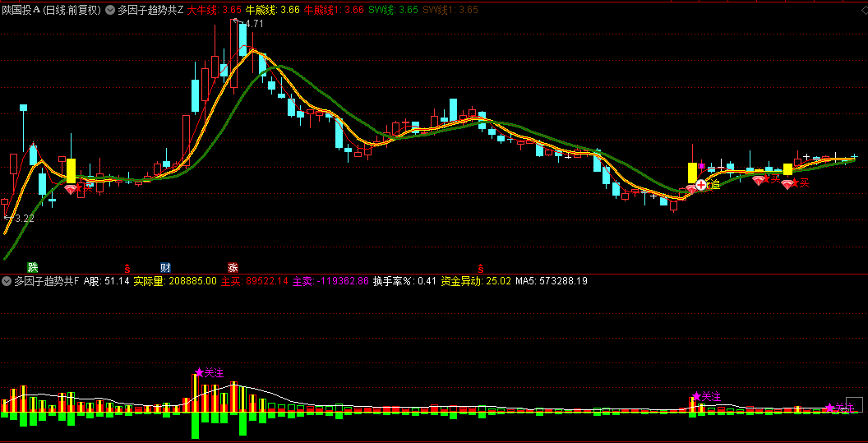Click the last 买 diamond signal on chart
This screenshot has height=443, width=868.
tap(787, 185)
